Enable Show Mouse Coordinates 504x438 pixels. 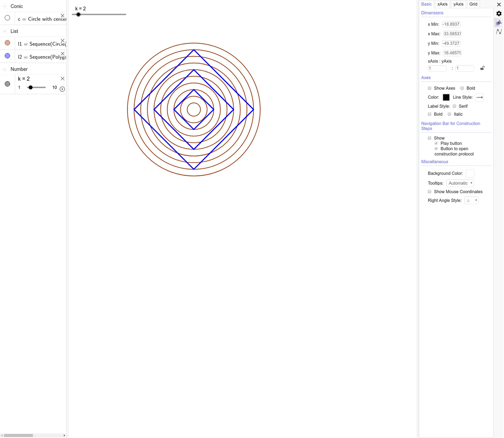click(429, 191)
